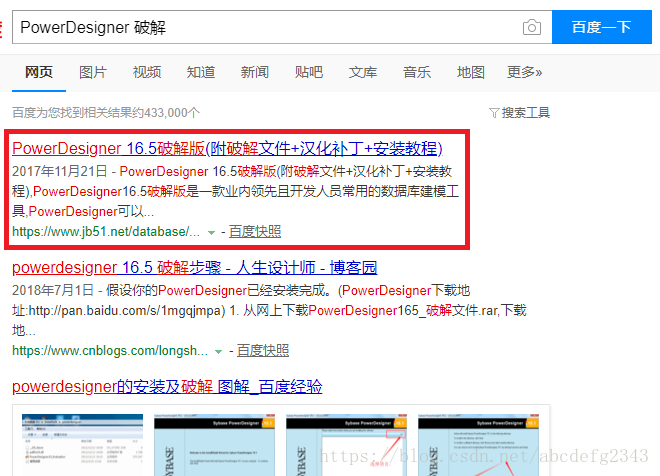Click the 百度一下 search button
This screenshot has height=476, width=660.
[601, 27]
